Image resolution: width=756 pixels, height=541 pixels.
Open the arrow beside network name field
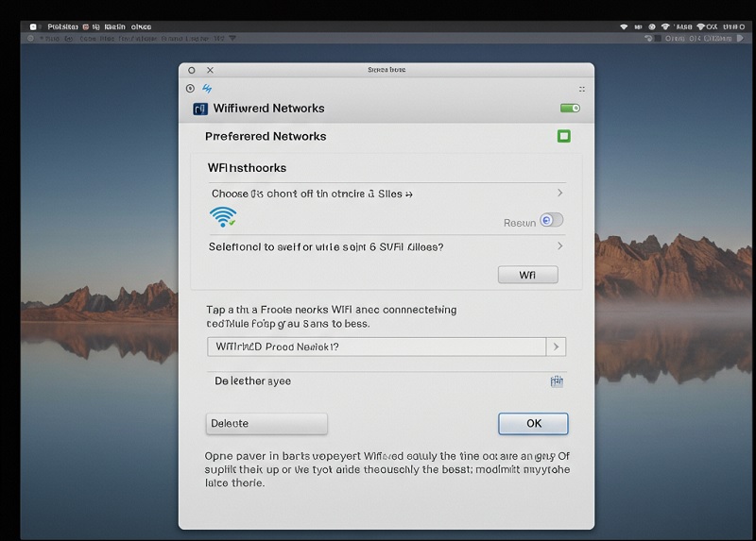coord(556,347)
